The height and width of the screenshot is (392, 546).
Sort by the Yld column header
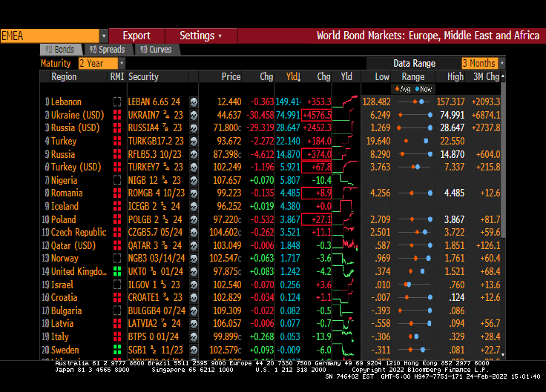[x=292, y=76]
